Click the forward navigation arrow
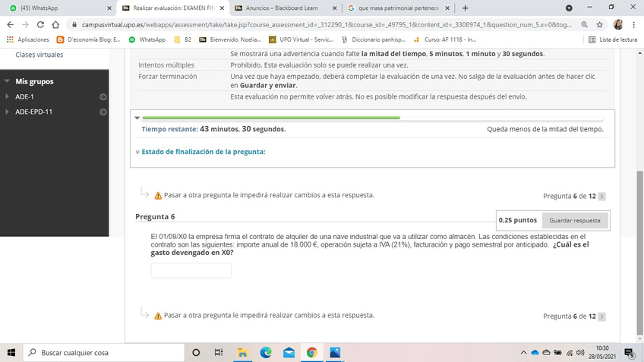Viewport: 644px width, 362px height. (26, 24)
